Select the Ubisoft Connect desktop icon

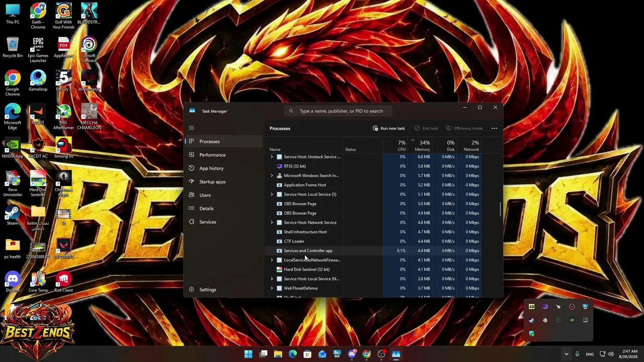coord(89,50)
